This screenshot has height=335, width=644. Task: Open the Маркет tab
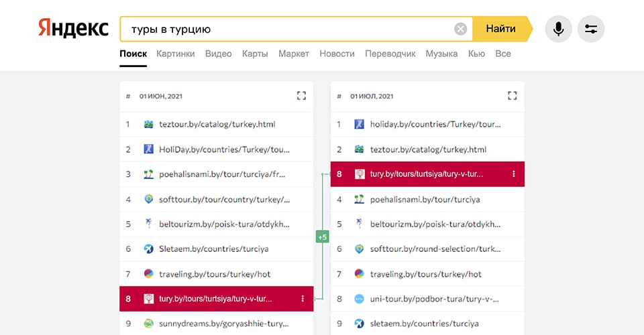(294, 54)
